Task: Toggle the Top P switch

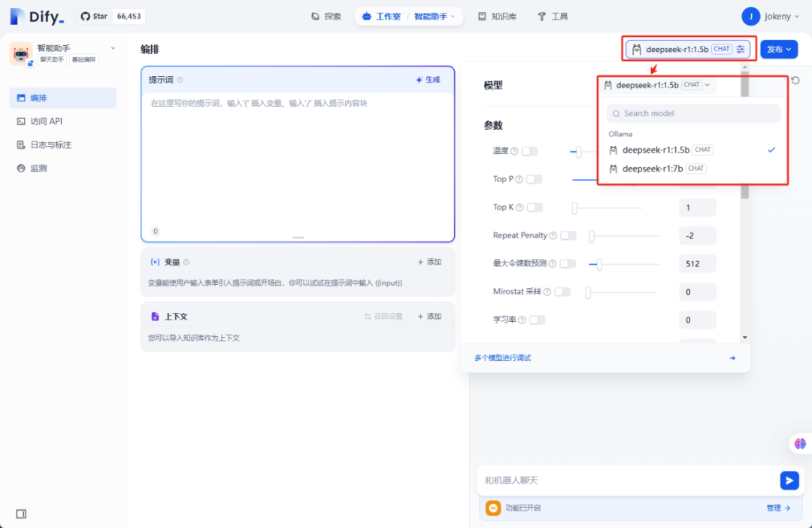Action: coord(535,179)
